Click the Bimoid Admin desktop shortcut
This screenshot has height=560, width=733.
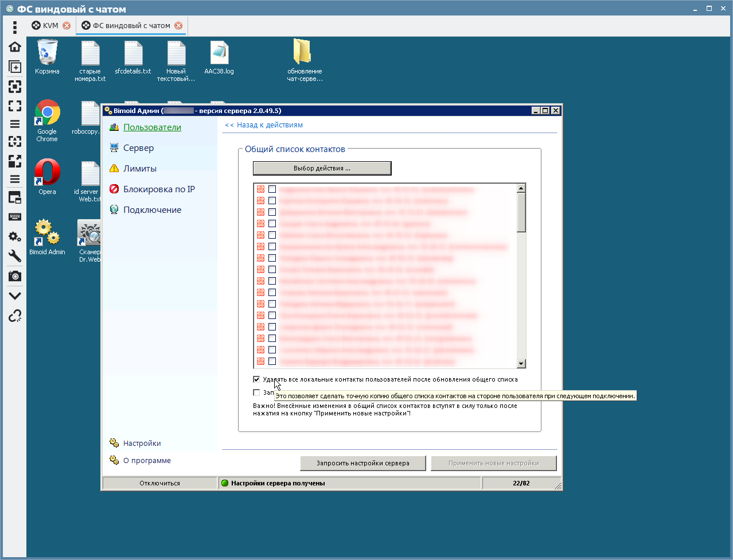[x=47, y=235]
